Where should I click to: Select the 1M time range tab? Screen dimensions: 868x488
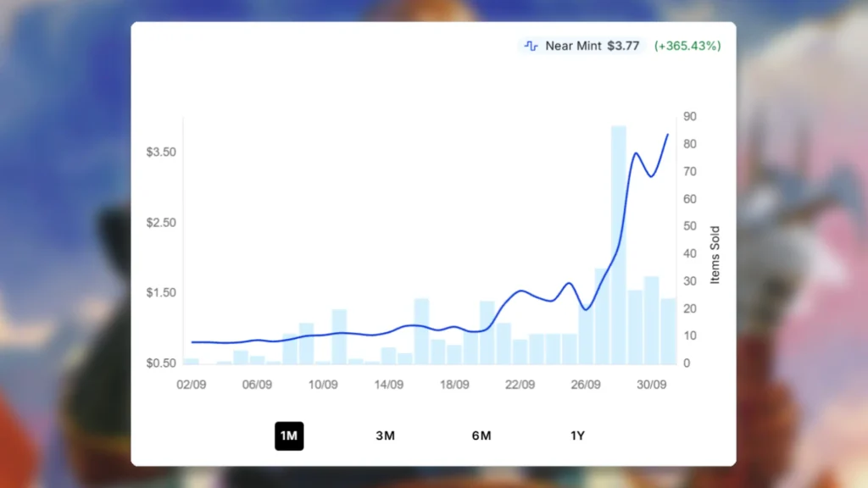289,436
